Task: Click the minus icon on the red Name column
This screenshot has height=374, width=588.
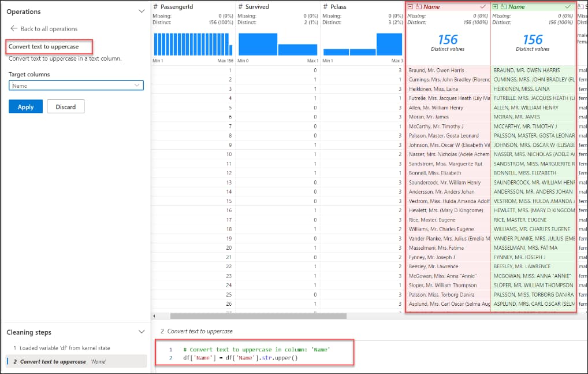Action: pyautogui.click(x=411, y=6)
